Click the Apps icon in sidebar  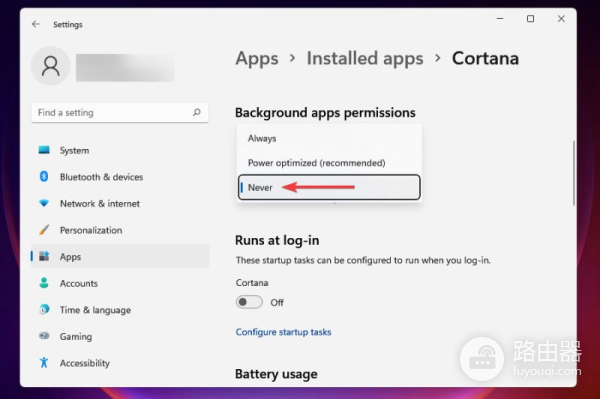[x=44, y=256]
